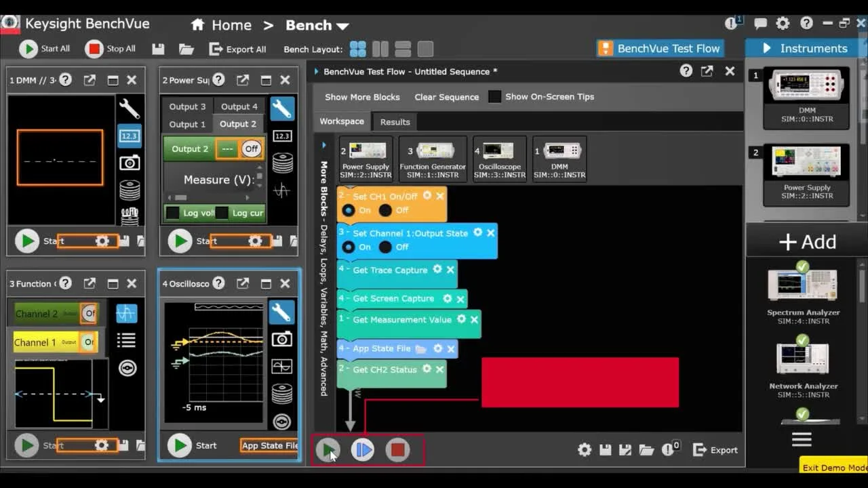
Task: Open waveform icon in Function Generator panel
Action: 126,313
